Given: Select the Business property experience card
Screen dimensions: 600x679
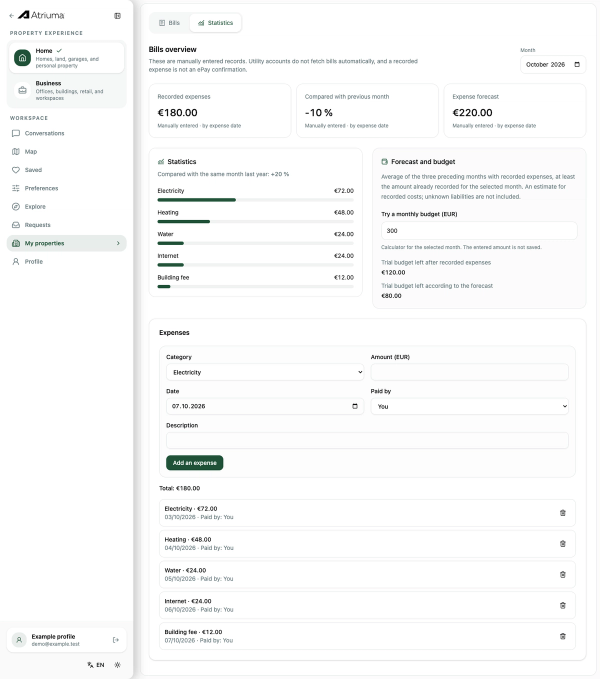Looking at the screenshot, I should 67,90.
